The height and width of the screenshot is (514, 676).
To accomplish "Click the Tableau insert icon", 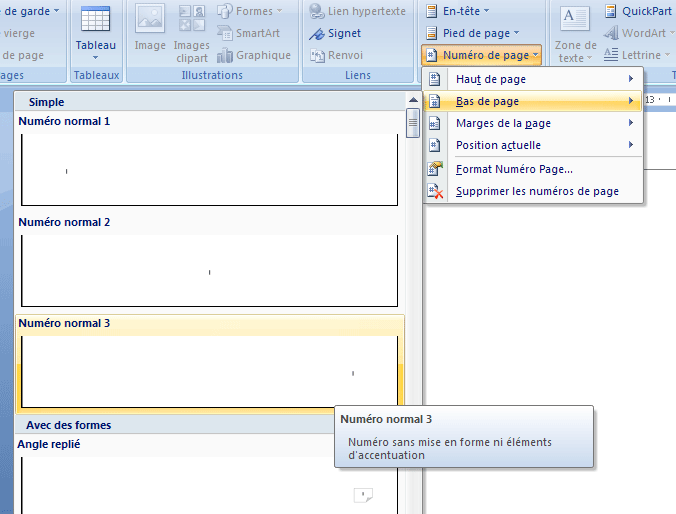I will 95,30.
